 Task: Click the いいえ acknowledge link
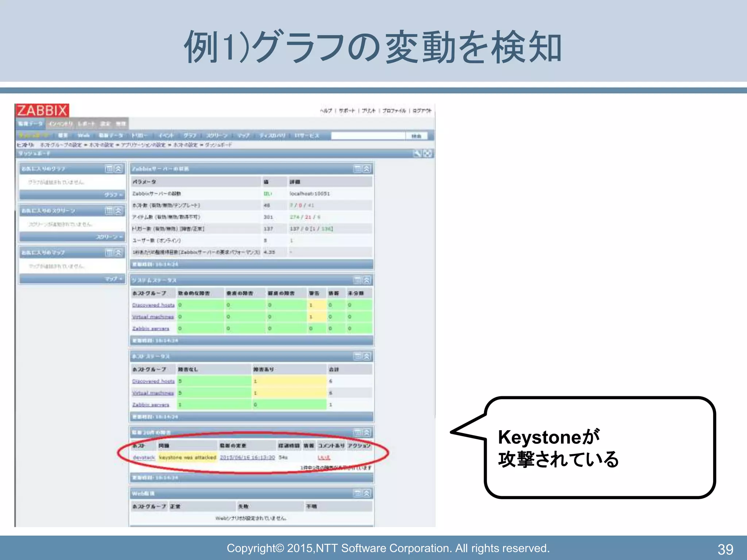tap(324, 457)
